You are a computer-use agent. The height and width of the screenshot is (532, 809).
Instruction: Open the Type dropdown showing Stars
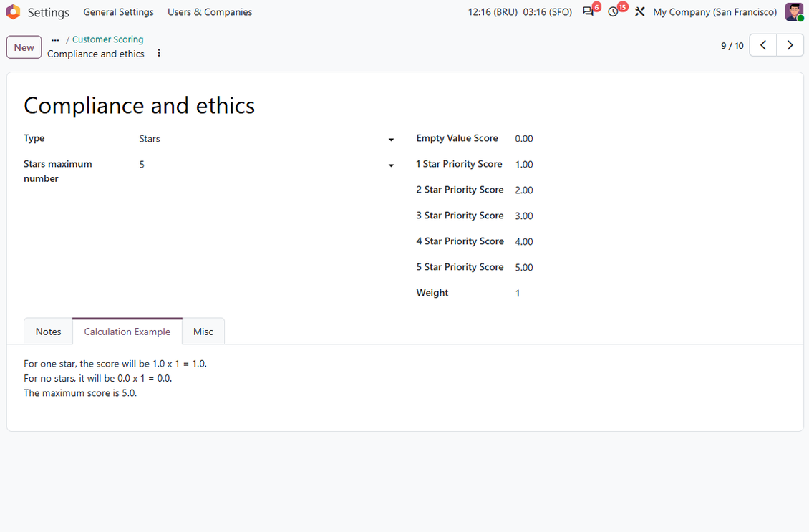click(x=267, y=139)
